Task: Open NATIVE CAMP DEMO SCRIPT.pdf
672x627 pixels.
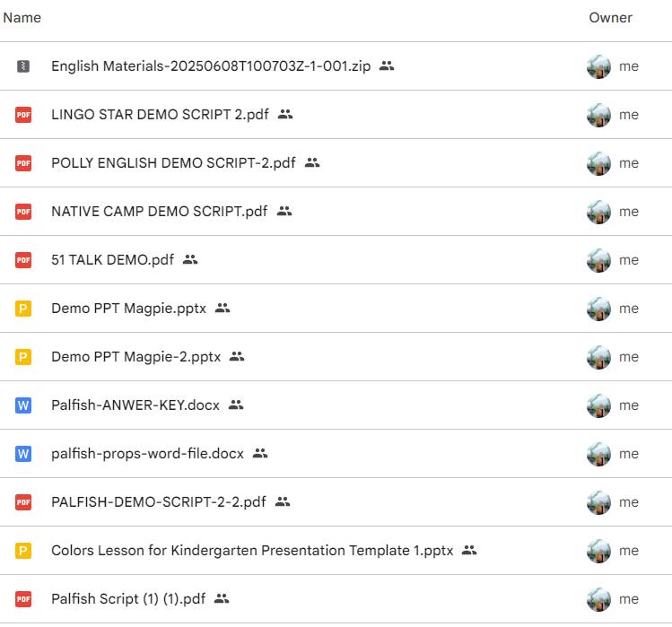Action: click(x=160, y=212)
